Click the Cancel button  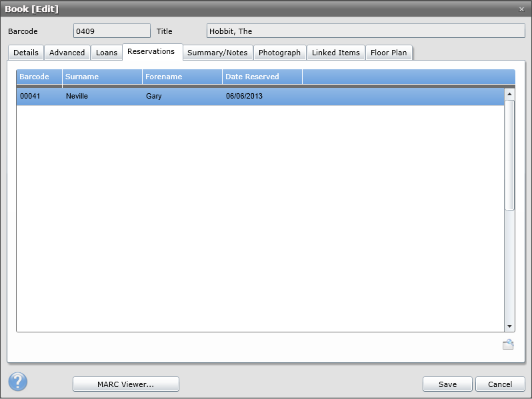500,384
